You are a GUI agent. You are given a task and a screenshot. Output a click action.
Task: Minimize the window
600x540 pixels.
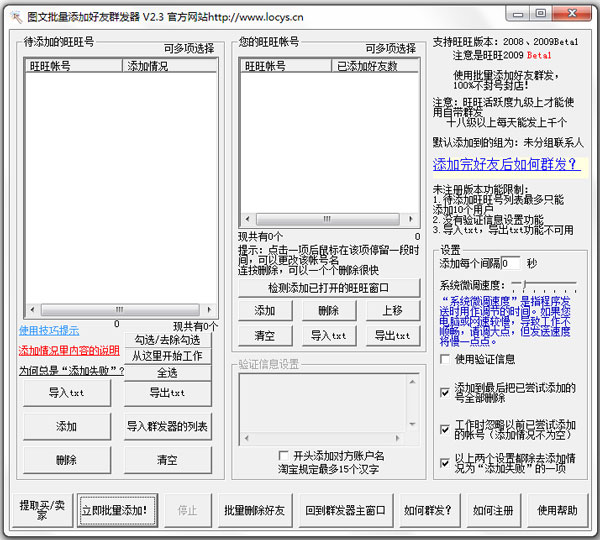518,14
